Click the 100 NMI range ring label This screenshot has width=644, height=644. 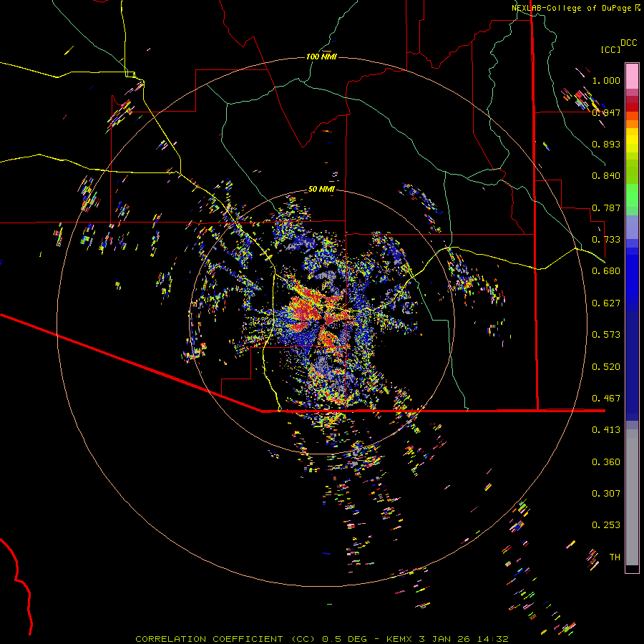click(321, 57)
